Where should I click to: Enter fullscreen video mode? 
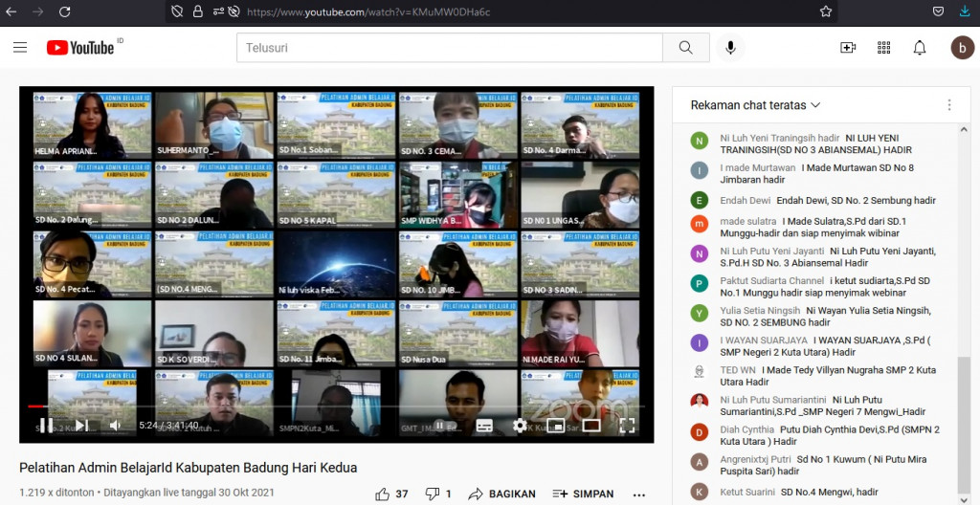tap(627, 426)
